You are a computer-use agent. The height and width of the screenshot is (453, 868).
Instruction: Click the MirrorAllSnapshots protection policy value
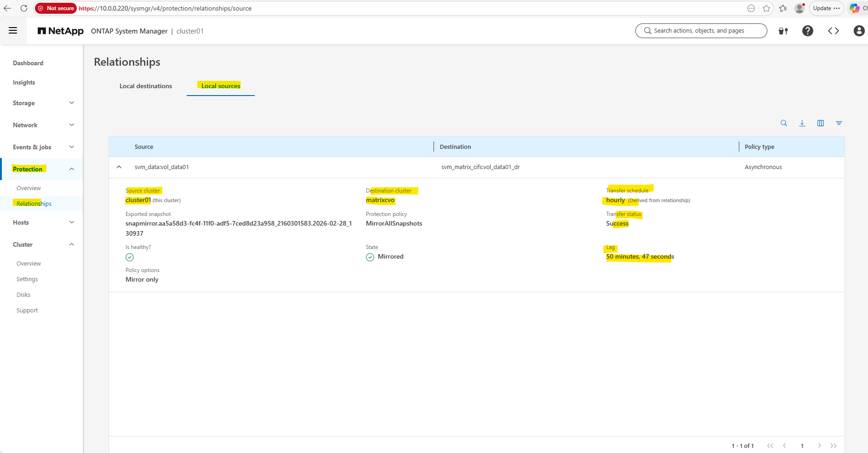[394, 224]
